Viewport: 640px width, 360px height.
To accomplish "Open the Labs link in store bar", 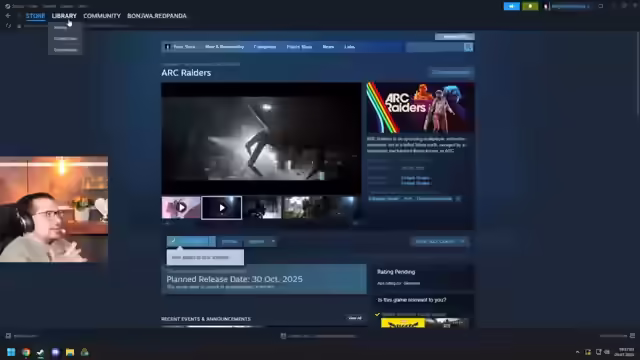I will tap(349, 47).
